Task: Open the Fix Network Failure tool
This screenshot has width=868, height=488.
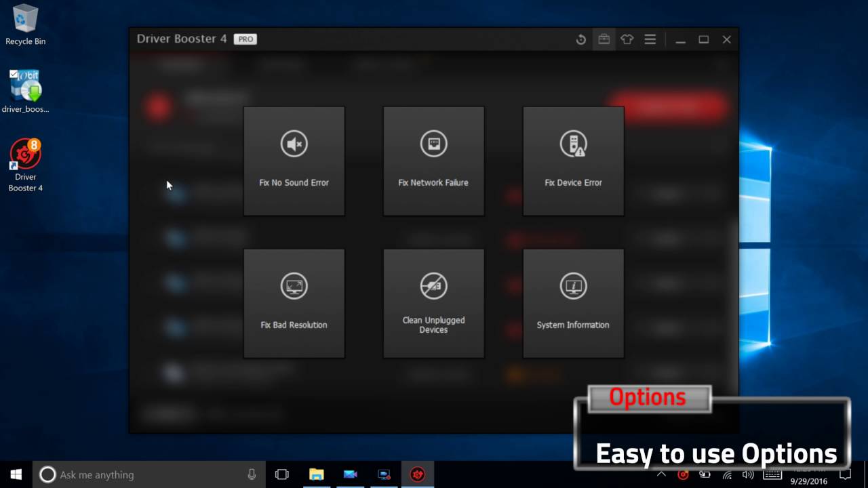Action: click(433, 161)
